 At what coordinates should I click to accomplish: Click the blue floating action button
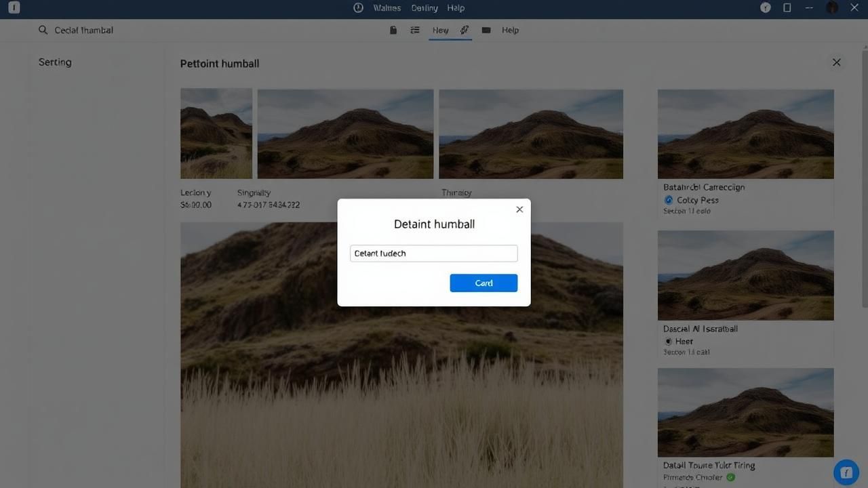pyautogui.click(x=846, y=472)
